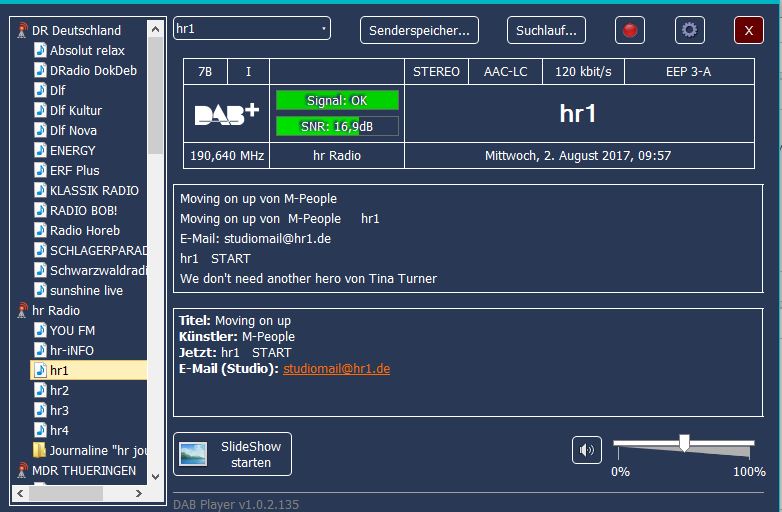Select KLASSIK RADIO in station list
This screenshot has height=512, width=782.
click(94, 190)
